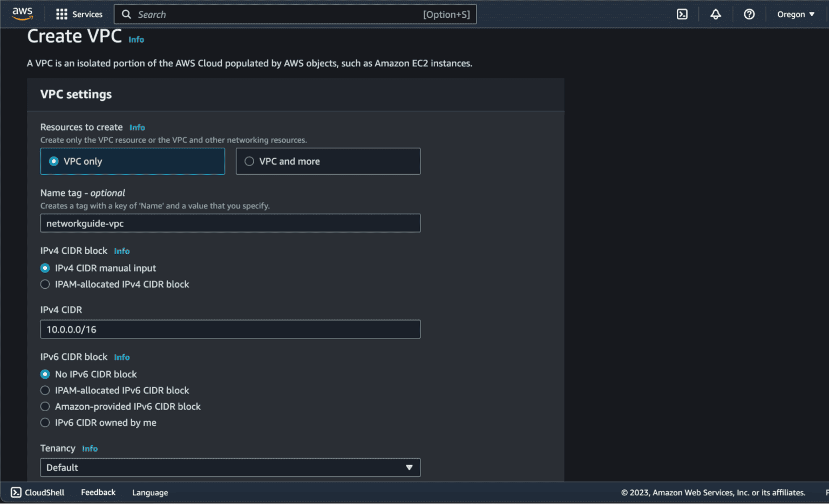This screenshot has width=829, height=504.
Task: Open Info for Tenancy setting
Action: click(90, 448)
